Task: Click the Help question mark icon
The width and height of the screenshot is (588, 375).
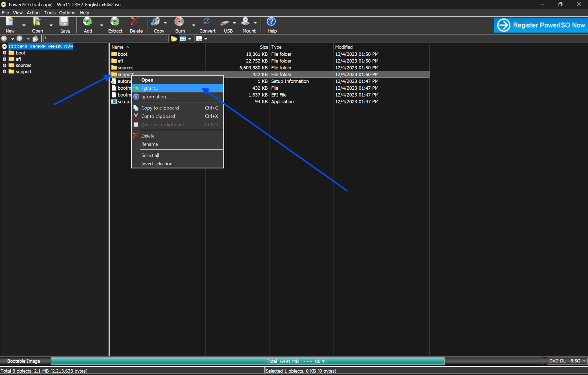Action: [271, 22]
